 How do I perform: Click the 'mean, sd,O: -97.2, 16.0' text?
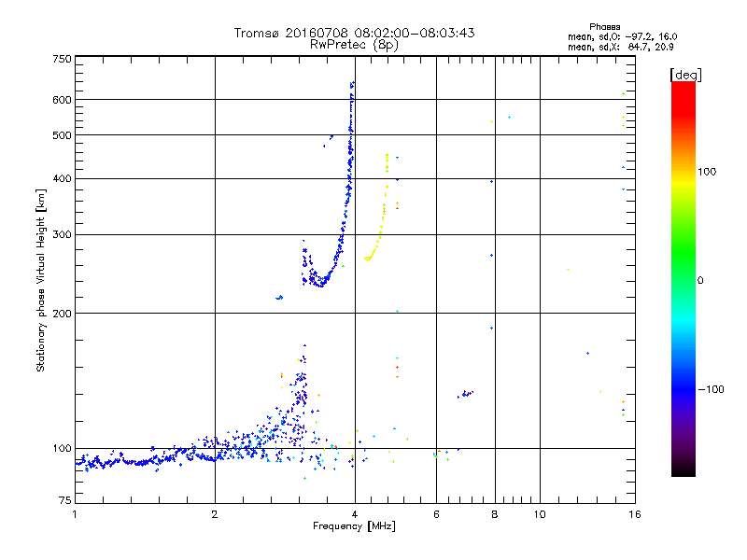tap(622, 36)
